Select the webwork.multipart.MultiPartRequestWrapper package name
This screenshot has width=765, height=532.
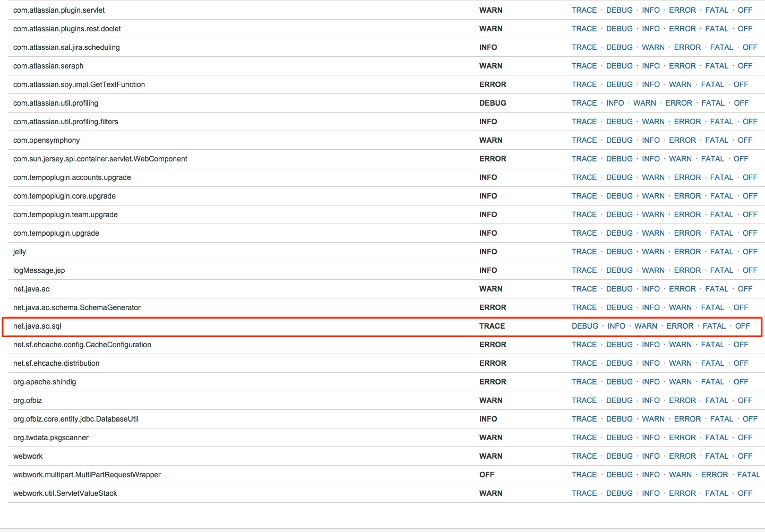[87, 475]
